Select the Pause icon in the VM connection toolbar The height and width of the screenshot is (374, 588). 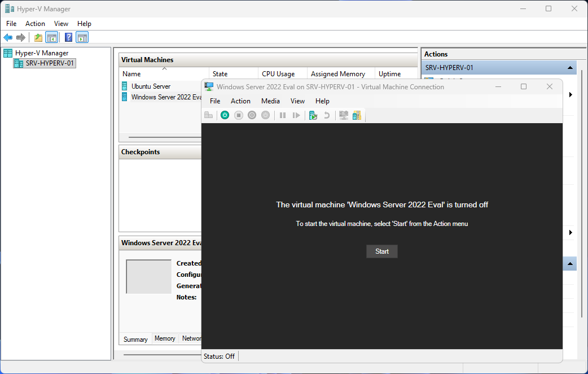pyautogui.click(x=282, y=115)
